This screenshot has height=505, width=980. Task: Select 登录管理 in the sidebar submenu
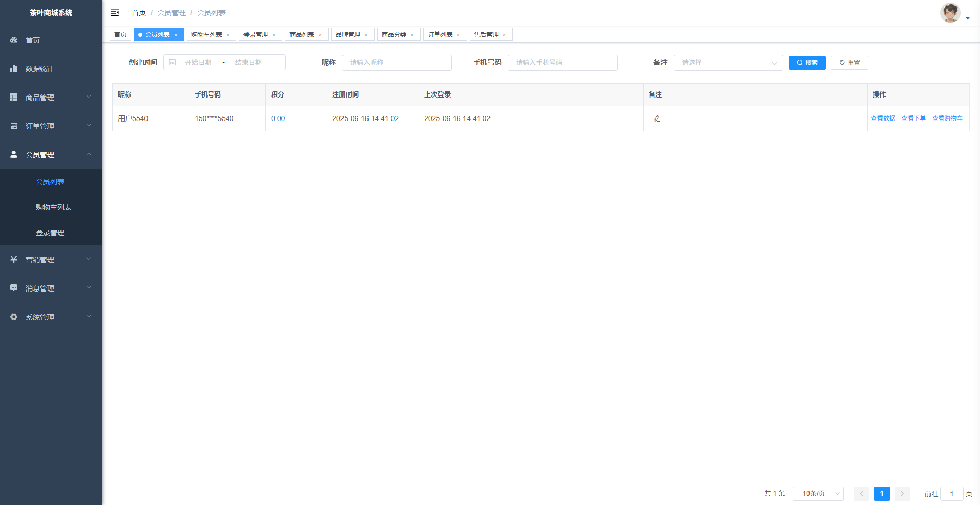tap(50, 233)
